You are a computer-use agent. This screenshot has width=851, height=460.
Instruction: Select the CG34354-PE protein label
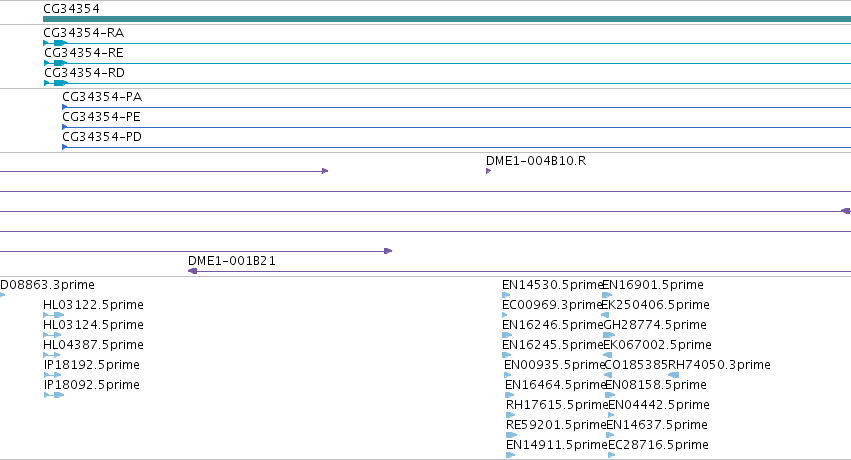pyautogui.click(x=101, y=117)
